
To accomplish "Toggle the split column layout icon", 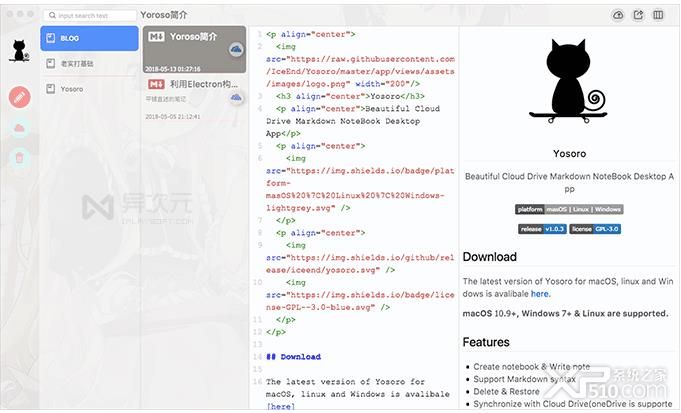I will 658,15.
